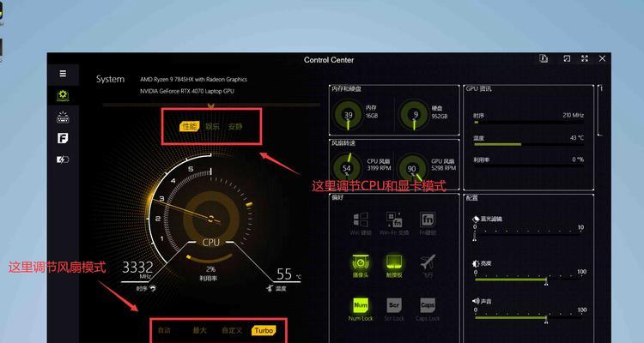Screen dimensions: 644x343
Task: Select the Turbo fan mode button
Action: tap(264, 330)
